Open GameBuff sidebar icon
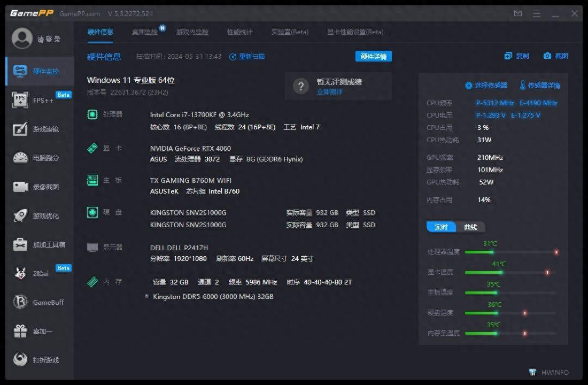This screenshot has height=385, width=588. [x=20, y=302]
